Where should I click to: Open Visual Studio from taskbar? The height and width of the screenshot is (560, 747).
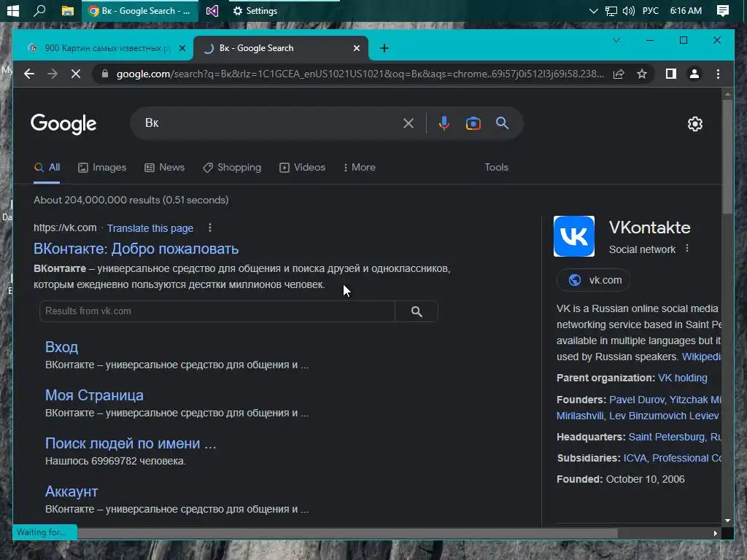(x=212, y=10)
